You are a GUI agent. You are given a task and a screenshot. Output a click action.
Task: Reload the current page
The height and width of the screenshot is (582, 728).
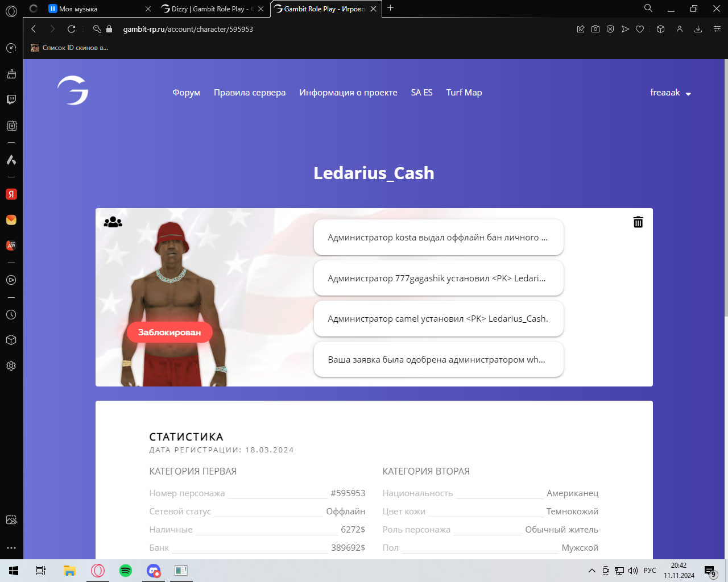[71, 29]
